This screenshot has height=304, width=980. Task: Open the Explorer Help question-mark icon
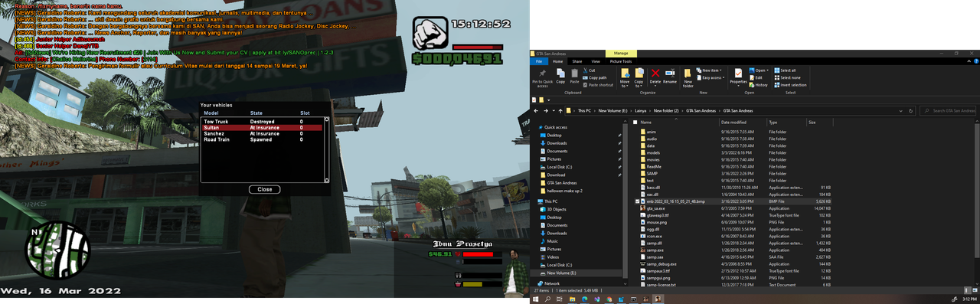975,61
